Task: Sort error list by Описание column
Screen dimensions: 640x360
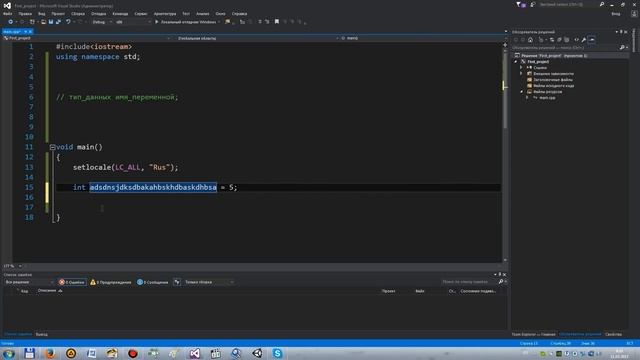Action: coord(47,291)
